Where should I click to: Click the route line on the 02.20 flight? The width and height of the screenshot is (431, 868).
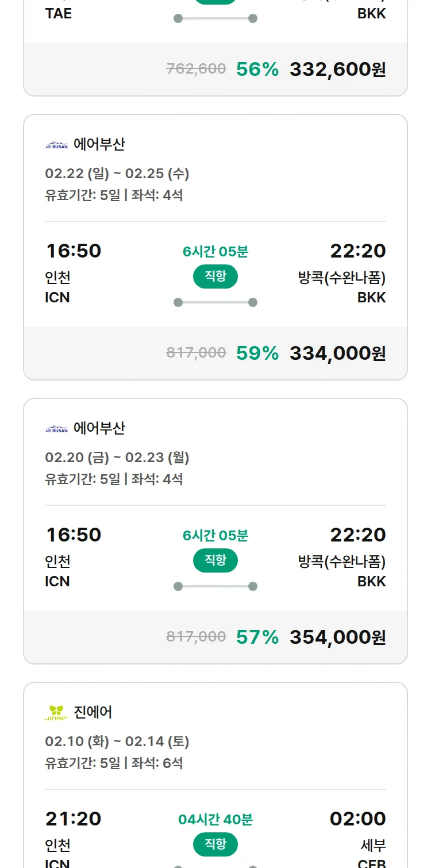click(215, 586)
